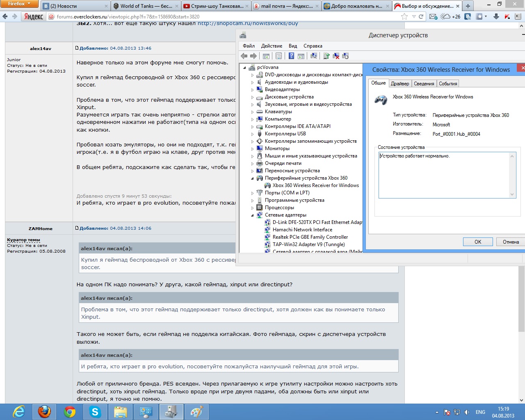Select the Hamachi Network Interface device
This screenshot has height=420, width=525.
click(302, 230)
